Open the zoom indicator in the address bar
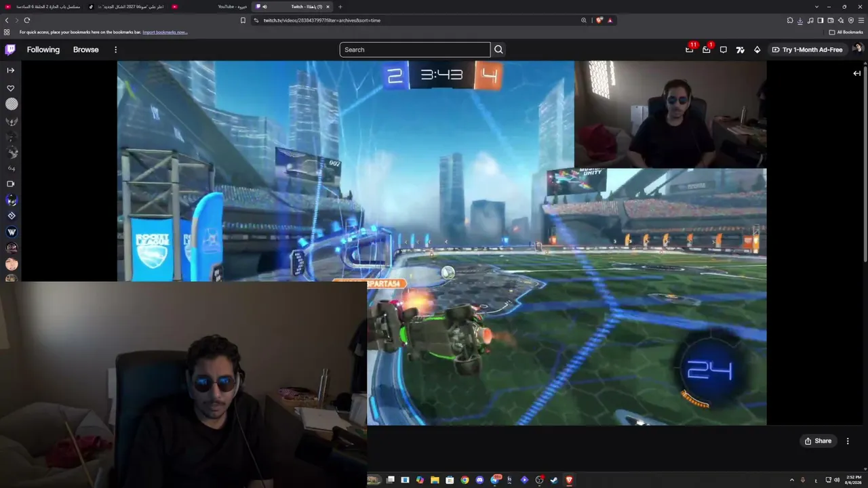Image resolution: width=868 pixels, height=488 pixels. pyautogui.click(x=583, y=20)
